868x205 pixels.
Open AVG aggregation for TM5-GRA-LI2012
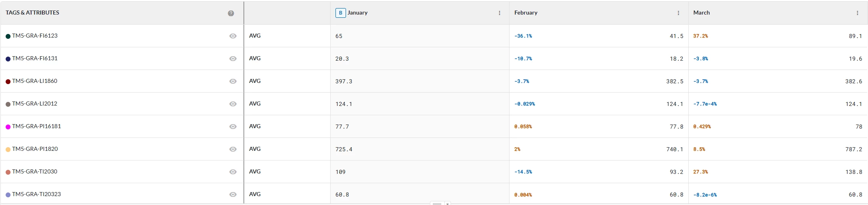pyautogui.click(x=255, y=104)
